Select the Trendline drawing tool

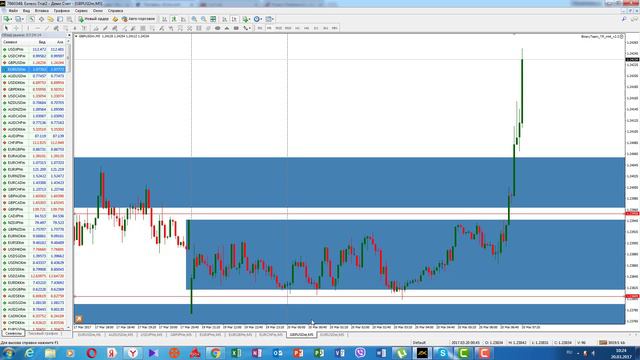(x=47, y=28)
